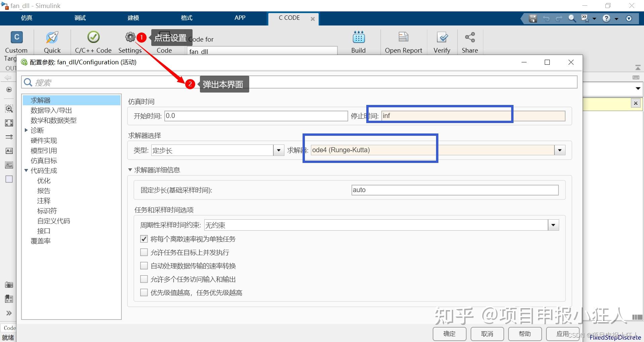Open the 类型 定步长 dropdown

[x=279, y=150]
